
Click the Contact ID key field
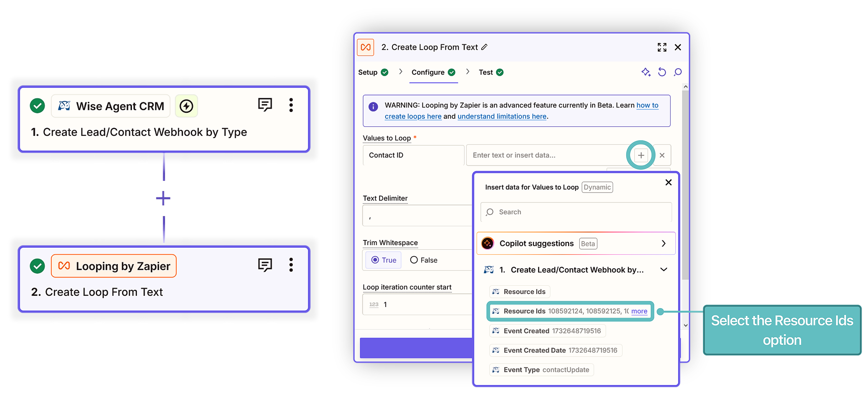(x=414, y=155)
